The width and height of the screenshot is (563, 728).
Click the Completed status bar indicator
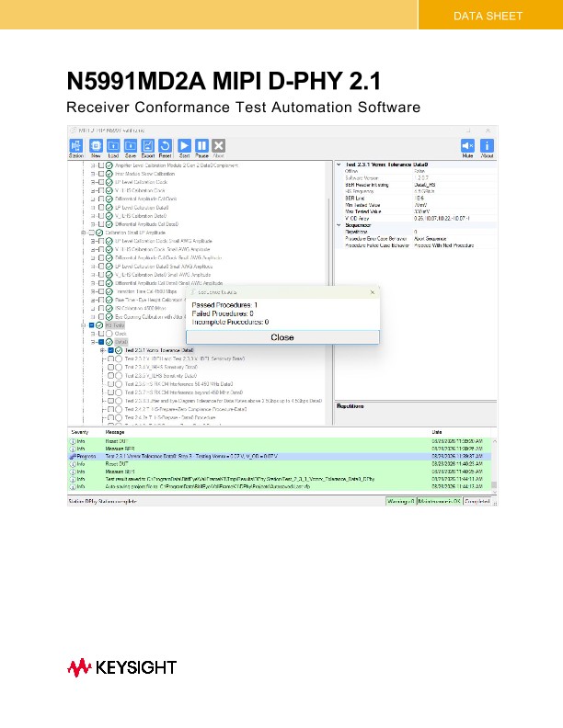(x=477, y=502)
